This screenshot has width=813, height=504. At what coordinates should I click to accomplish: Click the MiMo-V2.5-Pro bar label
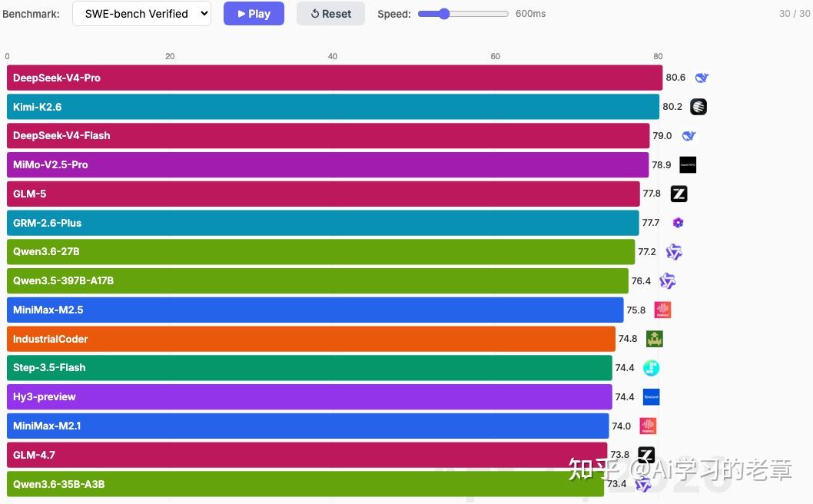pos(50,165)
